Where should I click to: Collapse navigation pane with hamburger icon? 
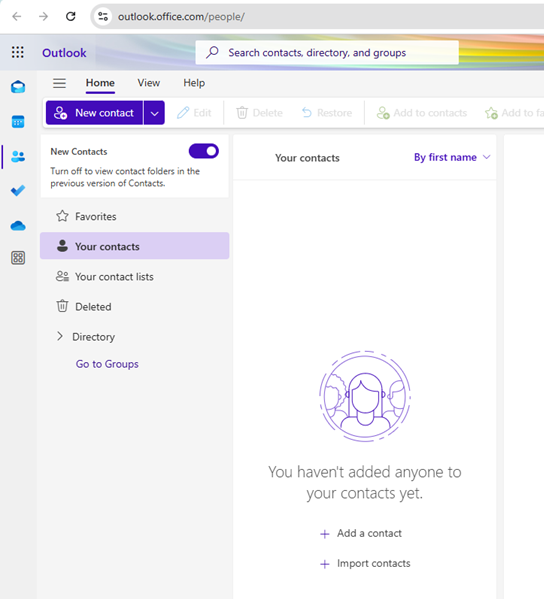[59, 83]
